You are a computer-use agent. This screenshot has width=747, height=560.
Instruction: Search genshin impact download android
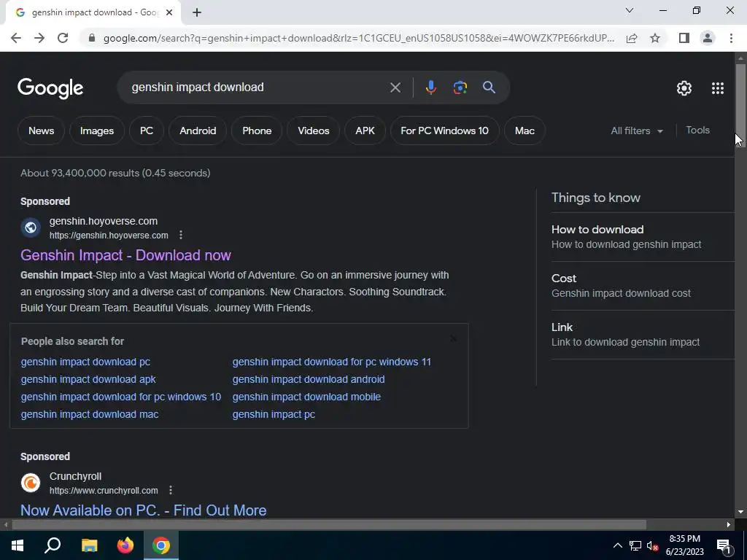[309, 379]
